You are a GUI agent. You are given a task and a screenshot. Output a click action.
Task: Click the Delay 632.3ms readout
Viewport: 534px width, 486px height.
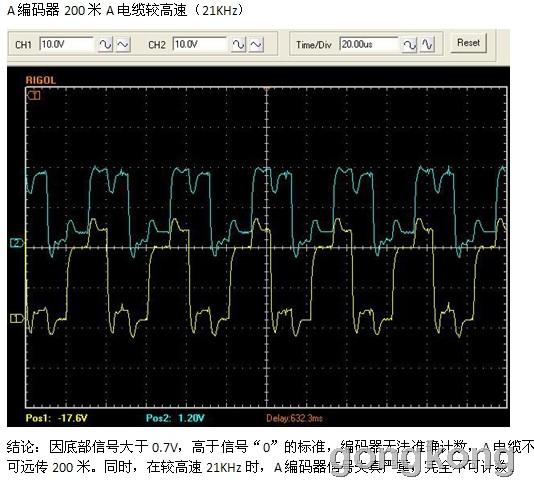(x=294, y=418)
